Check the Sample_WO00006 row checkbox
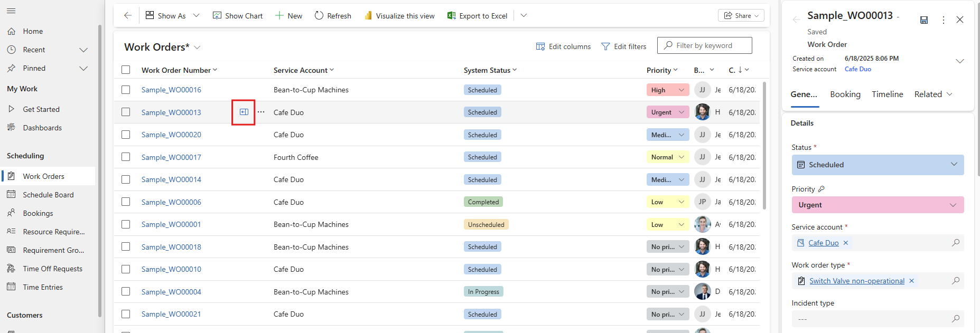This screenshot has height=333, width=980. (x=126, y=202)
